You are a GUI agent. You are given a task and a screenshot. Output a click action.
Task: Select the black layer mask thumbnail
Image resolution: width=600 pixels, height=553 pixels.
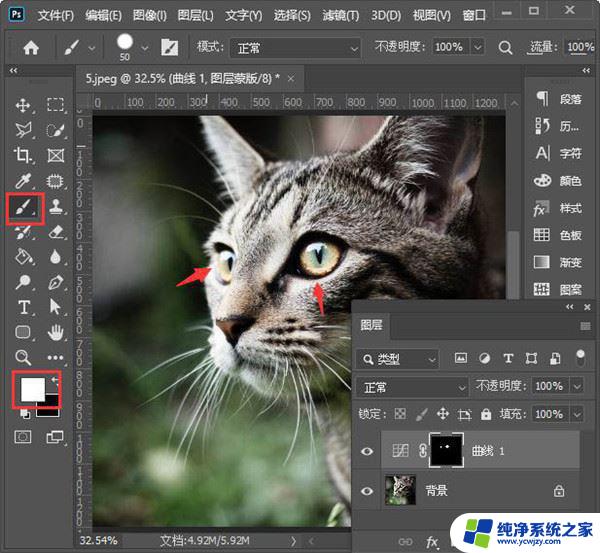tap(448, 452)
